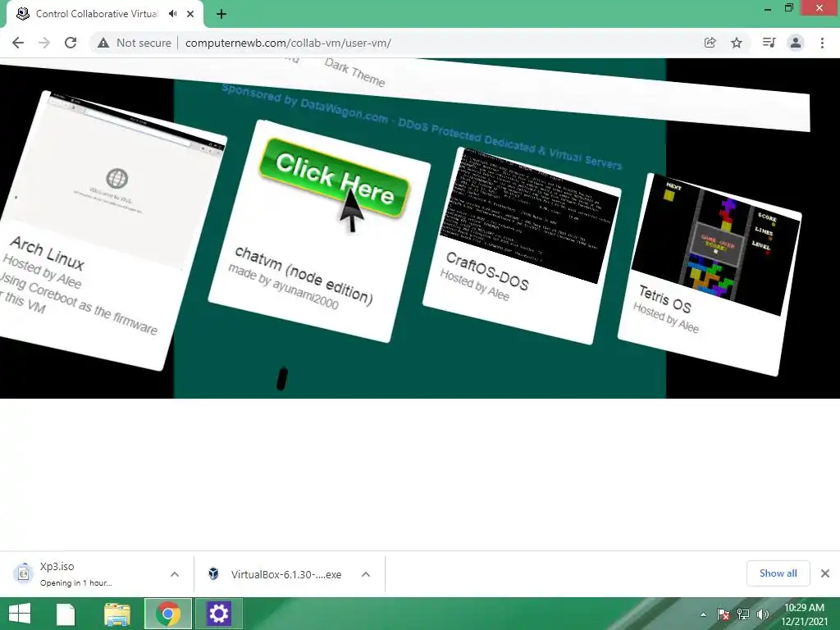Open the network status tray icon
This screenshot has width=840, height=630.
coord(743,614)
